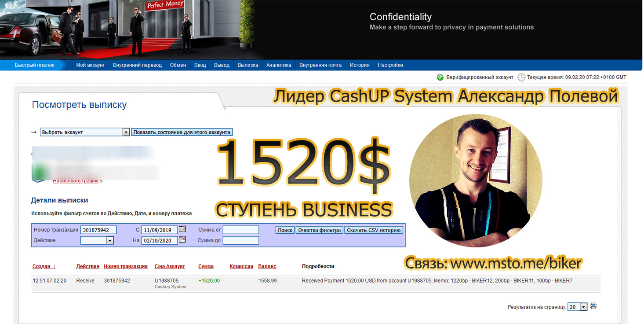Choose Вывод from the navigation bar

222,65
